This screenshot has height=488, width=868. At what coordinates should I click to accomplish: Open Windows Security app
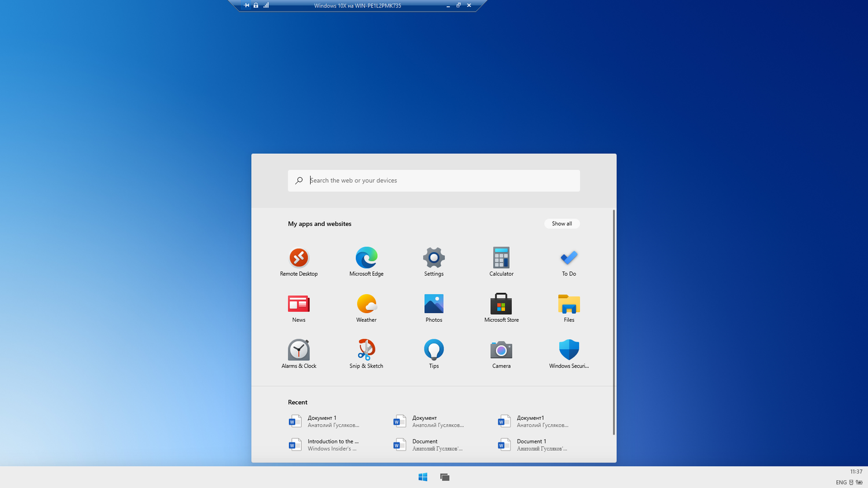click(569, 354)
